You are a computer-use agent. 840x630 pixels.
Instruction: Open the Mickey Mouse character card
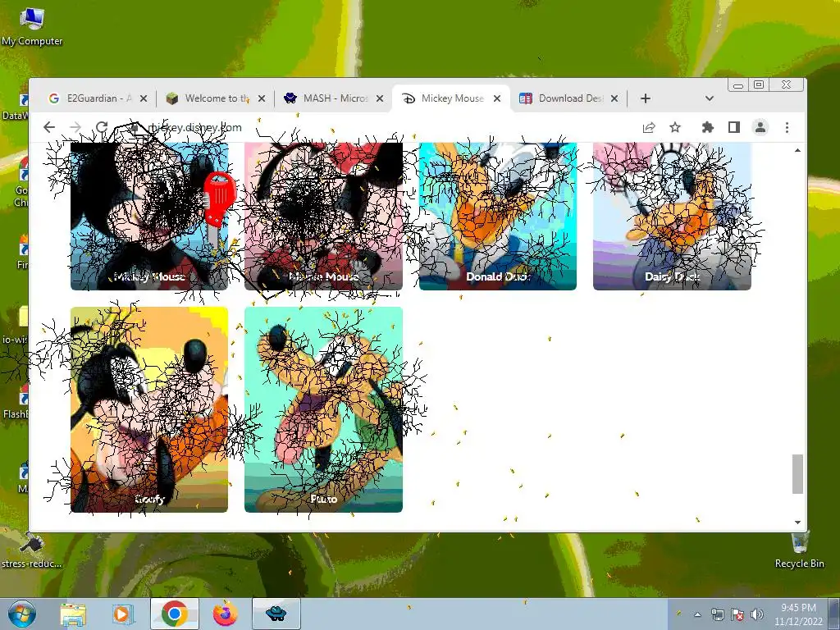(x=149, y=217)
